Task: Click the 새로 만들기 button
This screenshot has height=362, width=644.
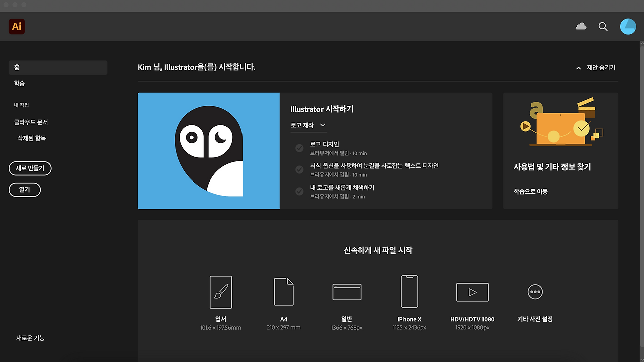Action: [30, 168]
